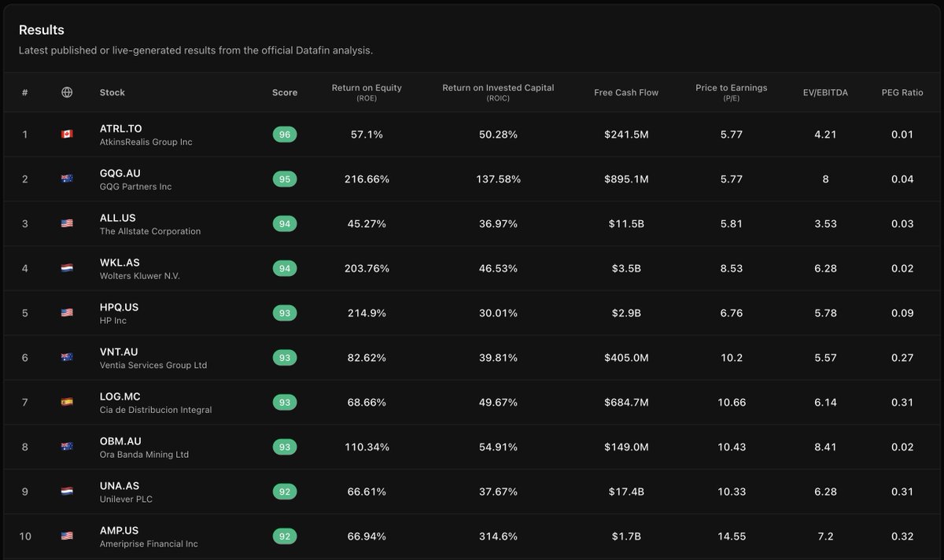Click Cia de Distribucion Integral name
The image size is (944, 560).
point(156,410)
